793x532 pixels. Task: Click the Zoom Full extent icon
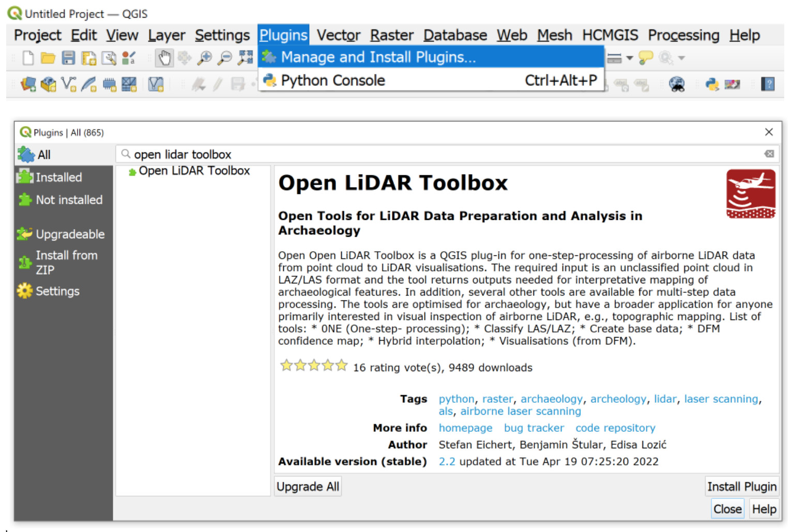coord(245,58)
